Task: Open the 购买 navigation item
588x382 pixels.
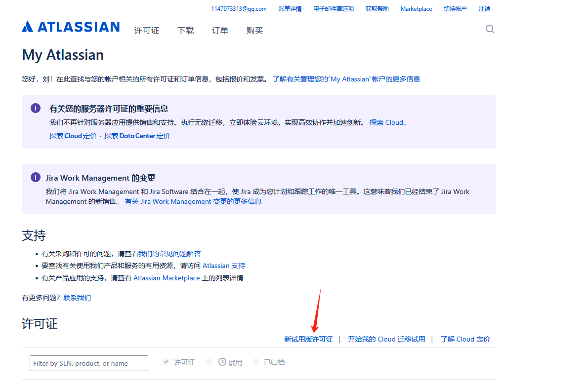Action: point(254,30)
